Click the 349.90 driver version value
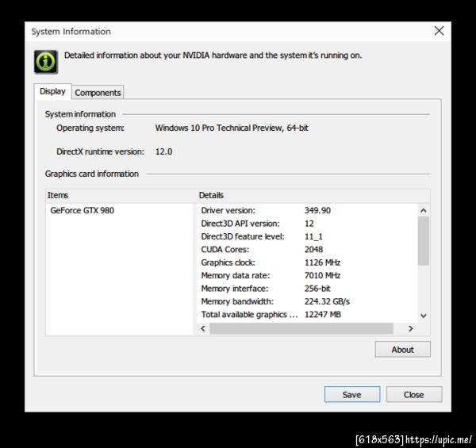This screenshot has width=476, height=448. point(317,210)
